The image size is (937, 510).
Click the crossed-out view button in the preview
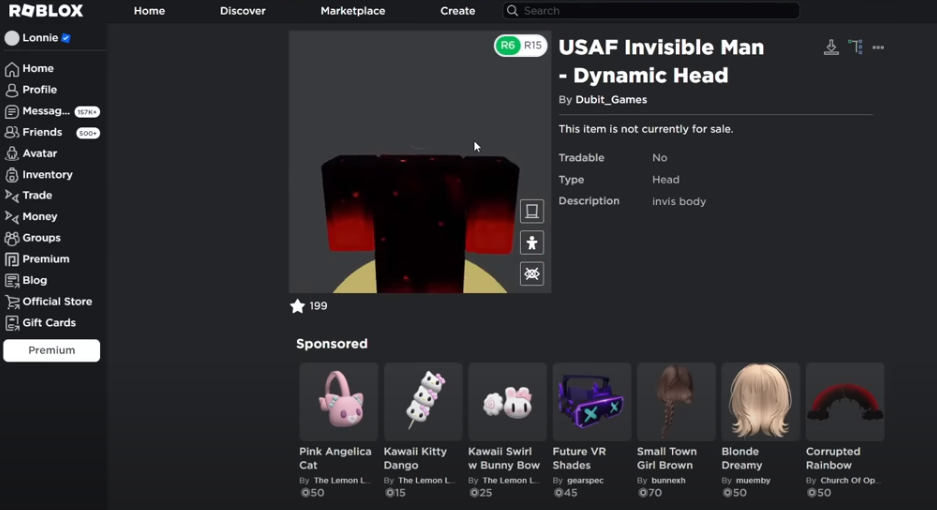point(532,274)
